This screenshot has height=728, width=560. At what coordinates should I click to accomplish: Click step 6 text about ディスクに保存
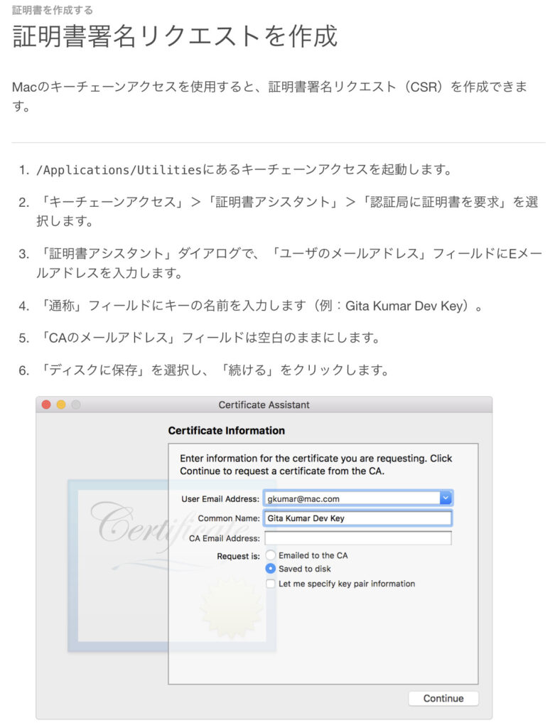point(212,370)
